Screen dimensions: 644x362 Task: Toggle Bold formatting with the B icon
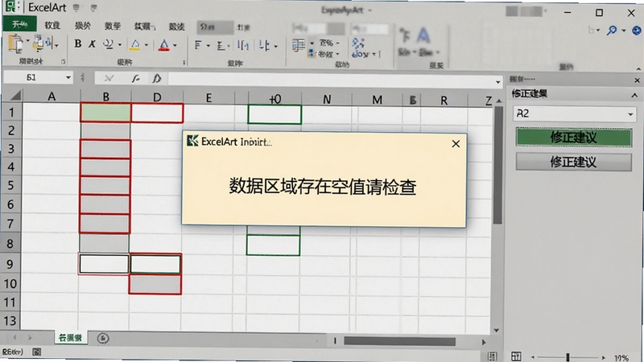point(77,44)
